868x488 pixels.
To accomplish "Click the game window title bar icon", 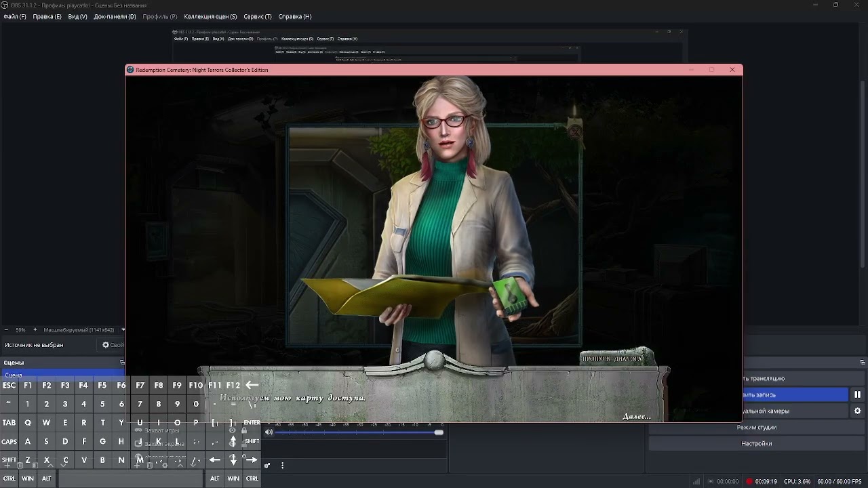I will [x=130, y=70].
